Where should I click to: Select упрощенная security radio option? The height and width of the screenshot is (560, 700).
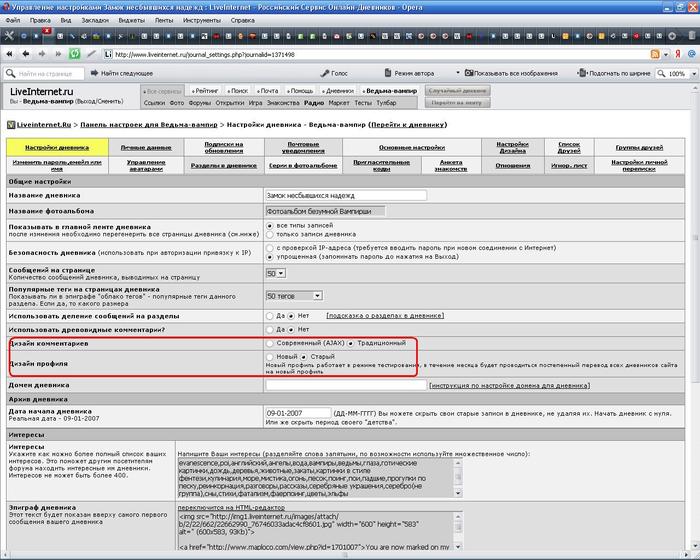click(x=270, y=257)
